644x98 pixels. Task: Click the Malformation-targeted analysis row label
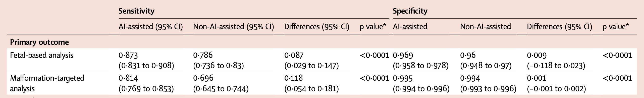tap(47, 83)
